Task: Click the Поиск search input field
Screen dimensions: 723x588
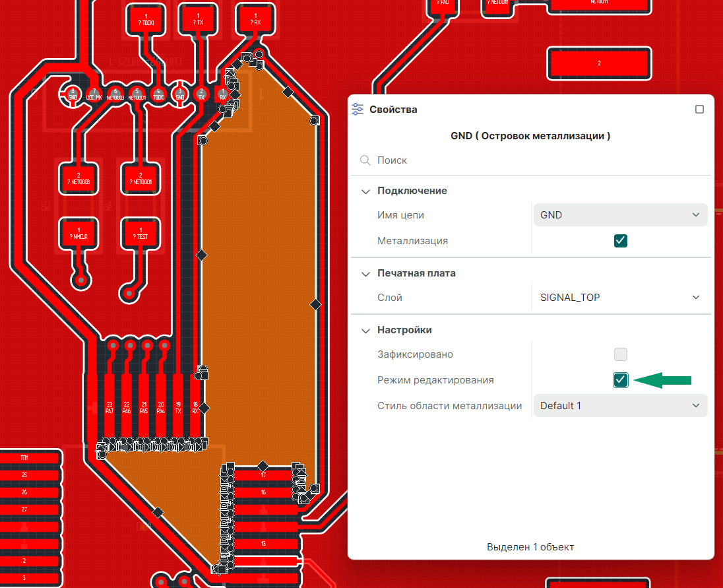Action: (528, 160)
